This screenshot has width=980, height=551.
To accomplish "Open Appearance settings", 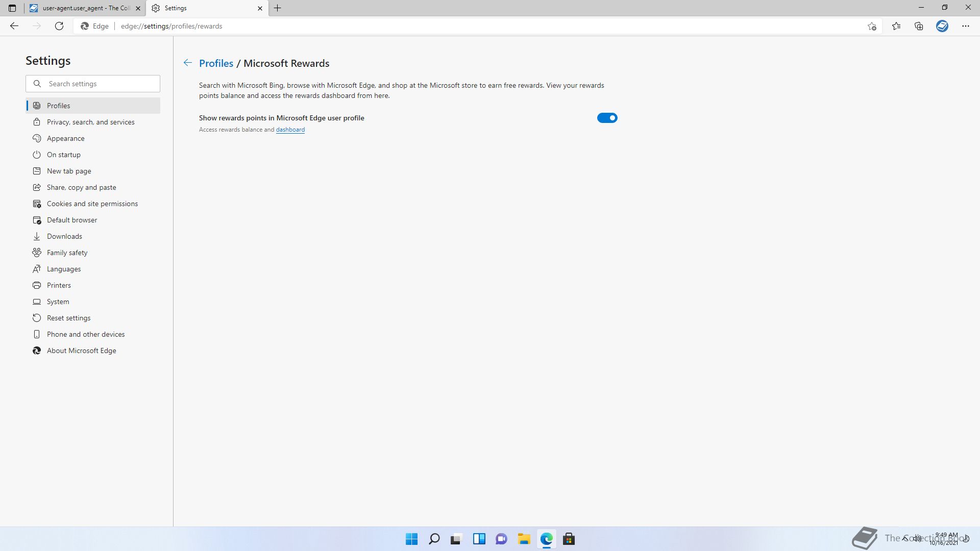I will 93,138.
